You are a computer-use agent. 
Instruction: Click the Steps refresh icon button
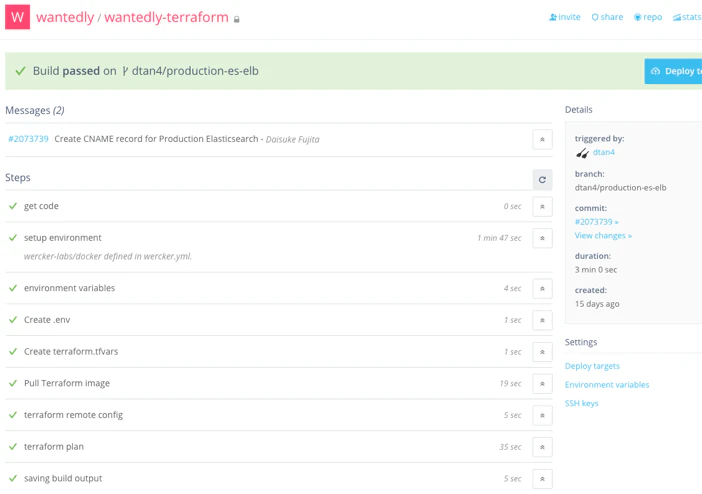[542, 180]
